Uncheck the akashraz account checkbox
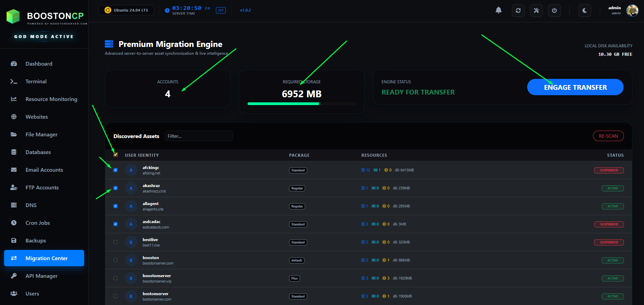 pos(115,188)
